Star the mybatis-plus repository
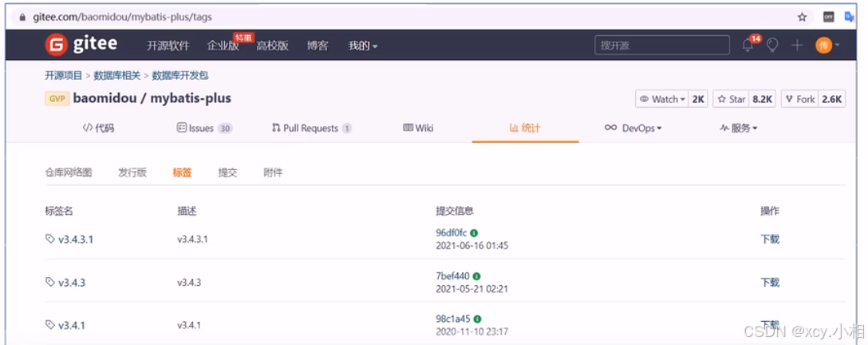 pos(732,99)
